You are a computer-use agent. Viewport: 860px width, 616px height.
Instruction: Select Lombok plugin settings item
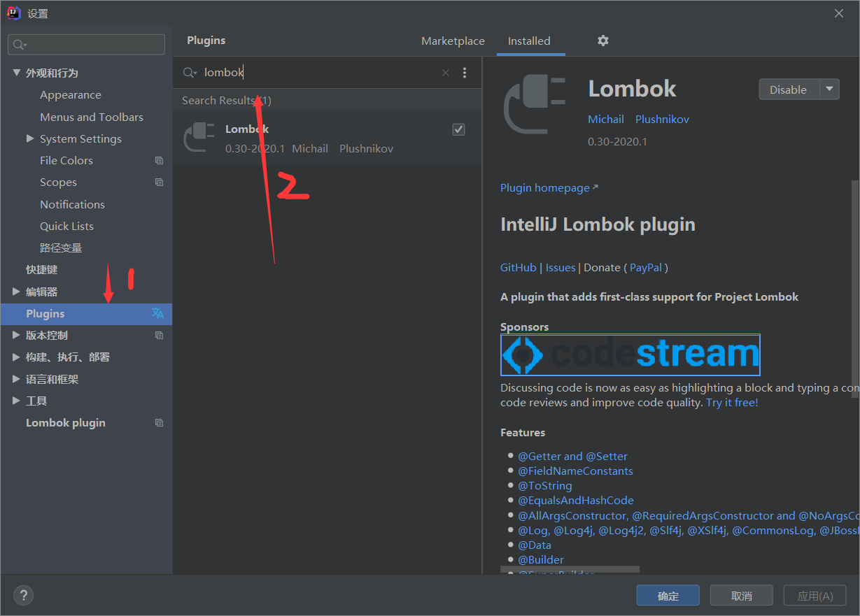[x=66, y=423]
